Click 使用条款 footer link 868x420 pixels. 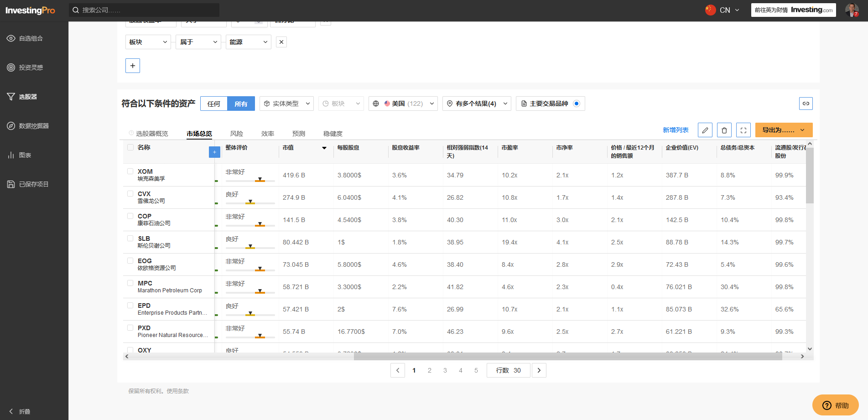tap(178, 391)
